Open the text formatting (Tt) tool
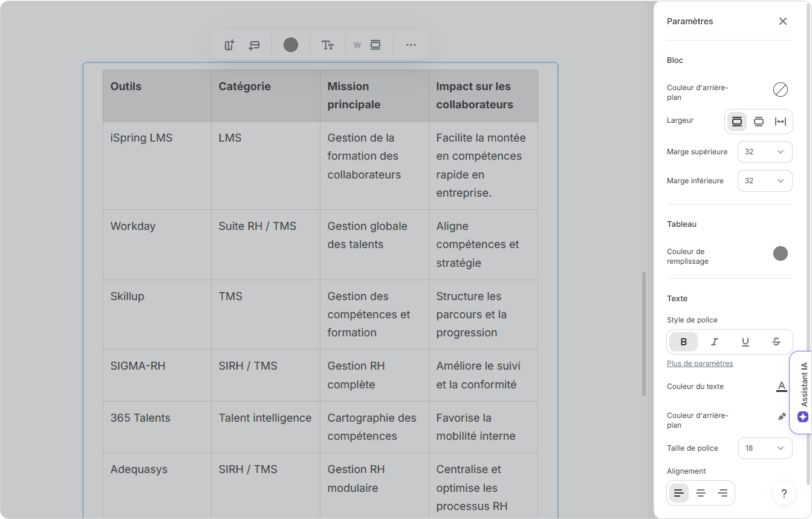812x519 pixels. click(328, 45)
